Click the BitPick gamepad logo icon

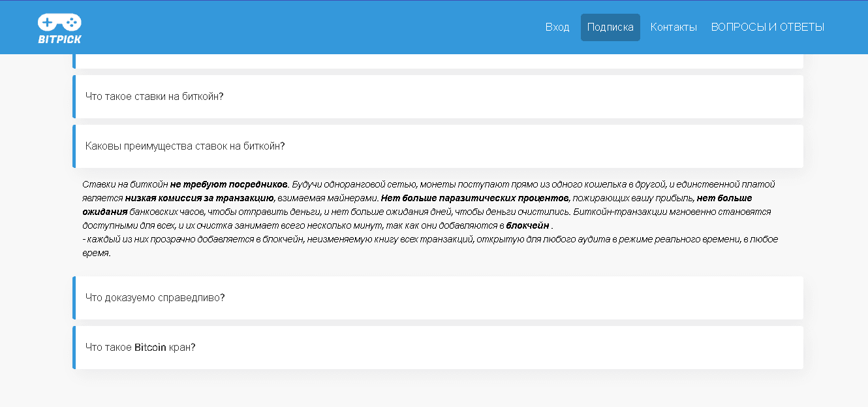point(59,22)
